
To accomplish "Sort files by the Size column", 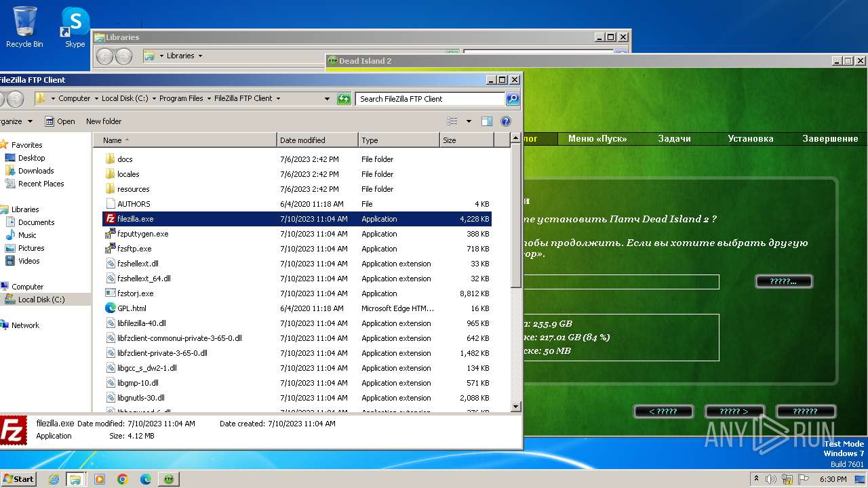I will coord(466,140).
